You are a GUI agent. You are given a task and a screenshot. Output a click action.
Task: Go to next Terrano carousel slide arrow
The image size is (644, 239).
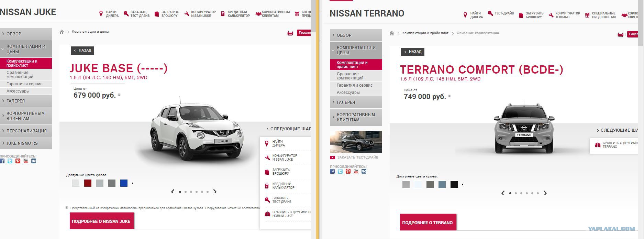(x=545, y=193)
